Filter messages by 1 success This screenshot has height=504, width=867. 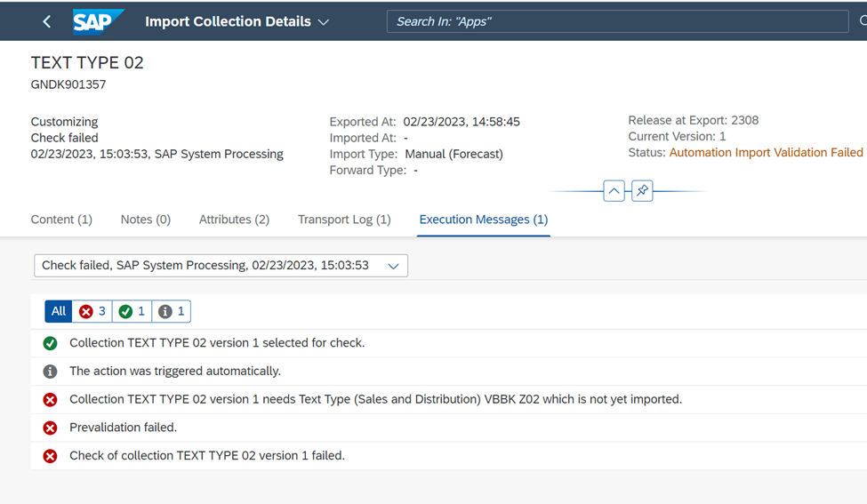[132, 311]
